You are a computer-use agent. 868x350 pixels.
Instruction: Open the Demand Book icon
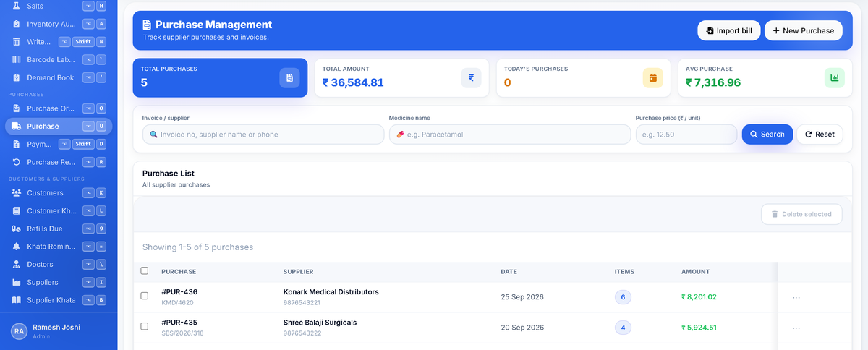16,77
